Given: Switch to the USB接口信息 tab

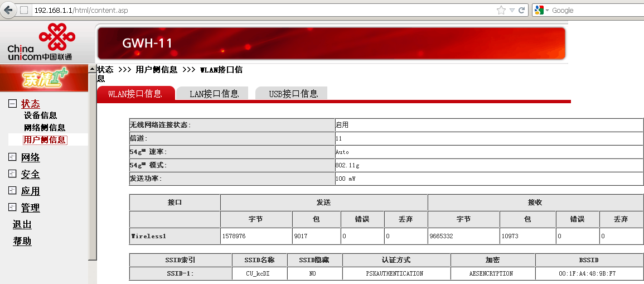Looking at the screenshot, I should [x=293, y=94].
